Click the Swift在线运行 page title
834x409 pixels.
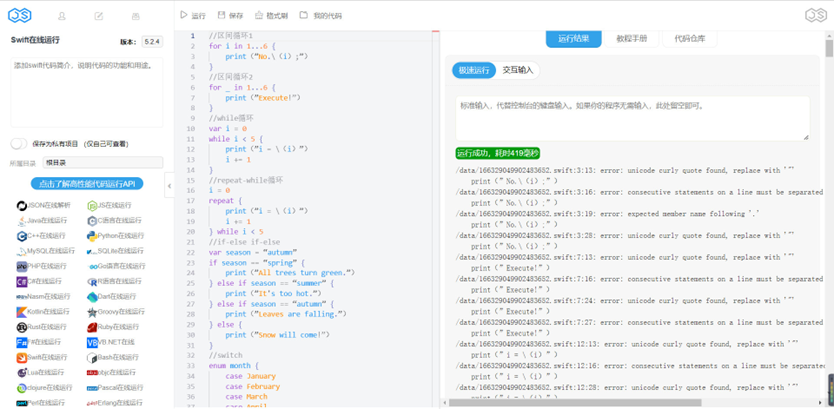point(35,40)
